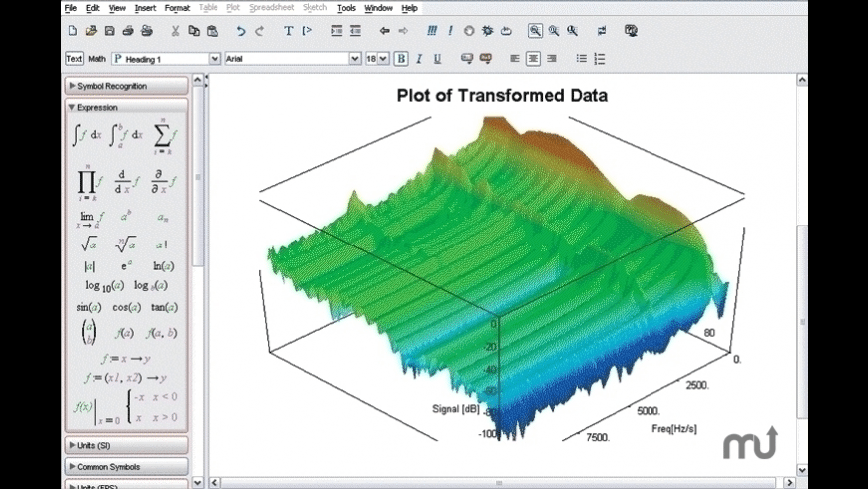Insert the limit expression template
This screenshot has width=868, height=489.
88,218
